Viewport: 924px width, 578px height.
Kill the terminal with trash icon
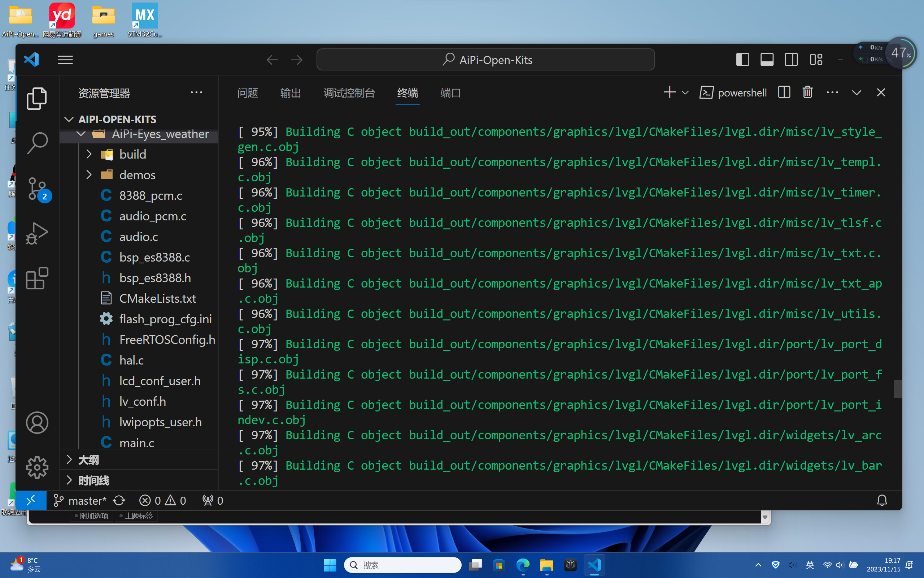pyautogui.click(x=807, y=92)
